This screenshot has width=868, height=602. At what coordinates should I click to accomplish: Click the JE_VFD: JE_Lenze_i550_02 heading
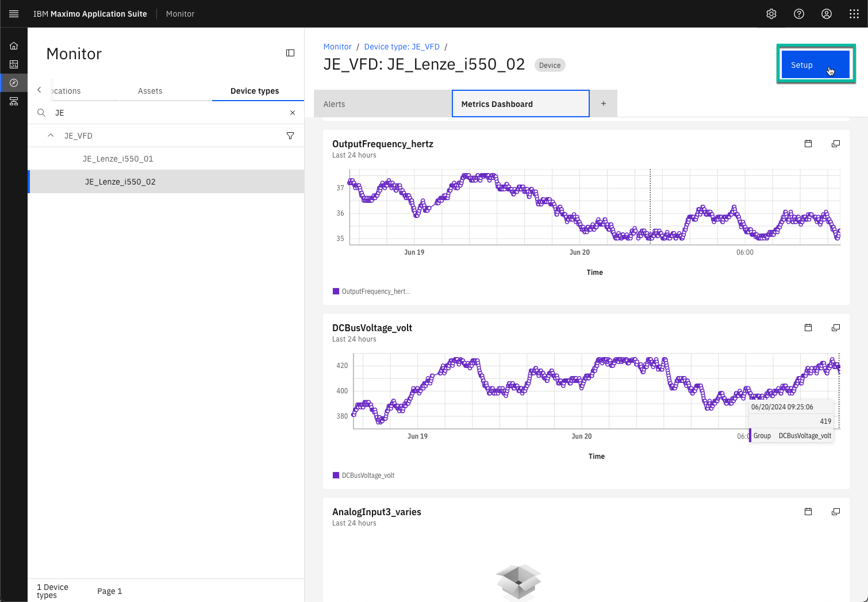point(424,64)
